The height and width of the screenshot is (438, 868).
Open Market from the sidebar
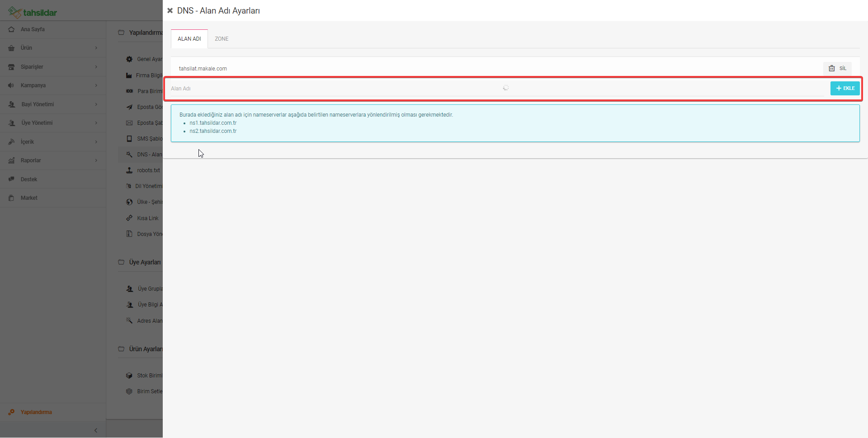click(53, 198)
